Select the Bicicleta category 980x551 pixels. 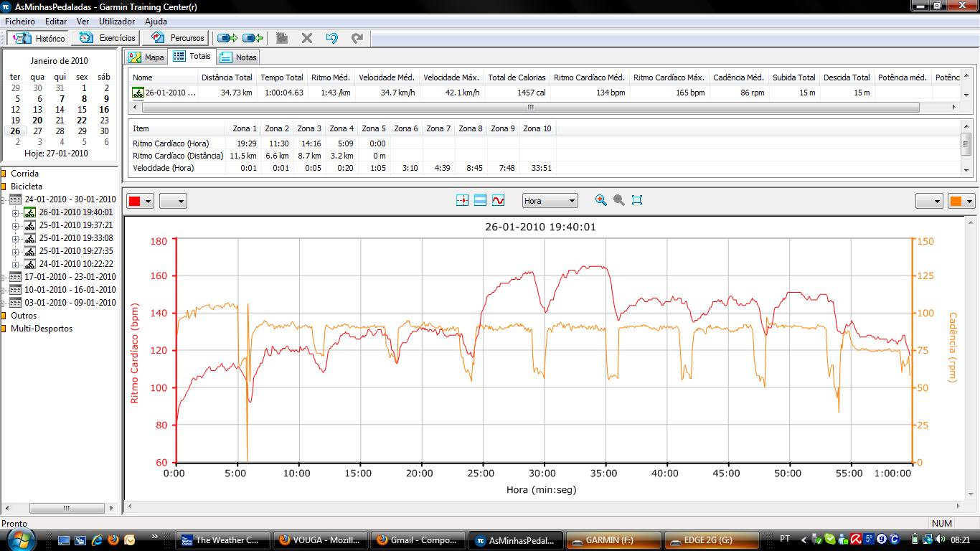pyautogui.click(x=27, y=187)
